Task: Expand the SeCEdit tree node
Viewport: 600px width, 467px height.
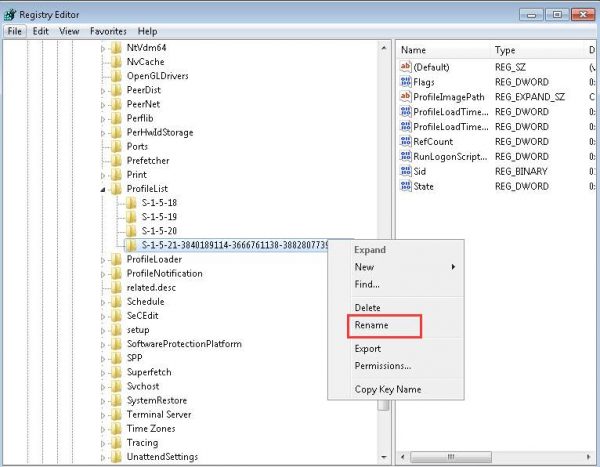Action: tap(103, 317)
